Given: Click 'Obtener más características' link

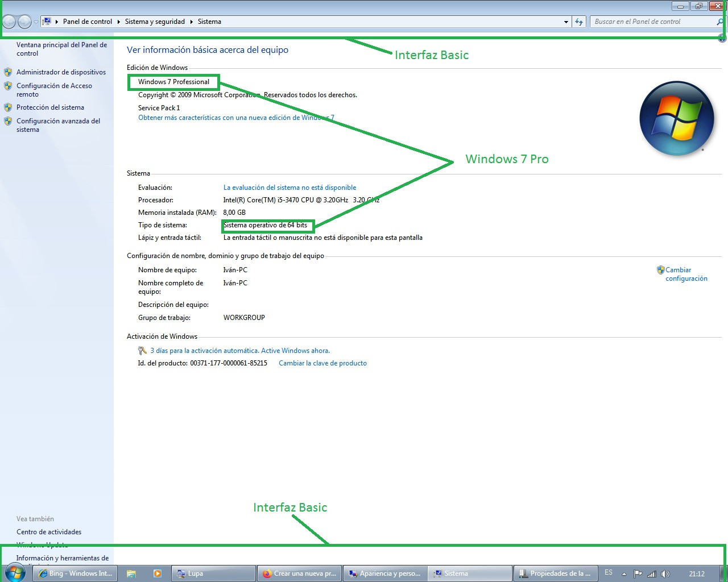Looking at the screenshot, I should coord(236,118).
